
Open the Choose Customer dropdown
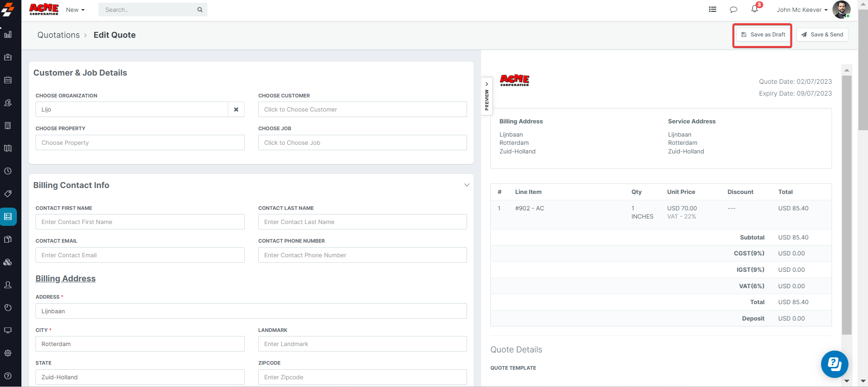[x=363, y=109]
